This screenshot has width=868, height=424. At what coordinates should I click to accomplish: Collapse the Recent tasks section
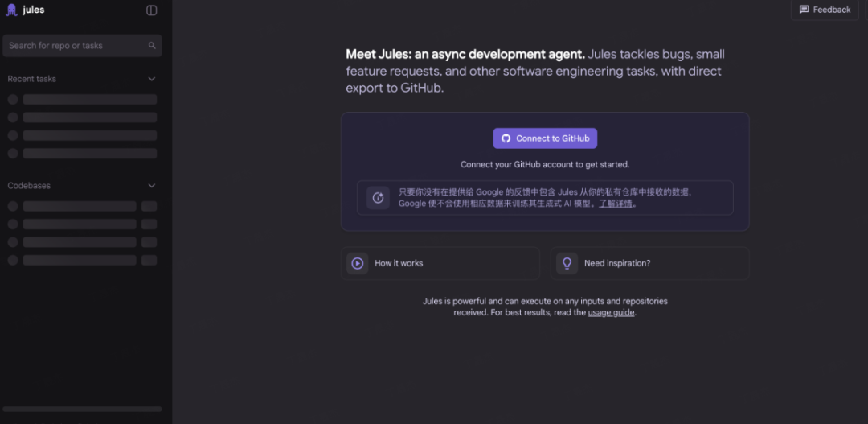(x=152, y=79)
